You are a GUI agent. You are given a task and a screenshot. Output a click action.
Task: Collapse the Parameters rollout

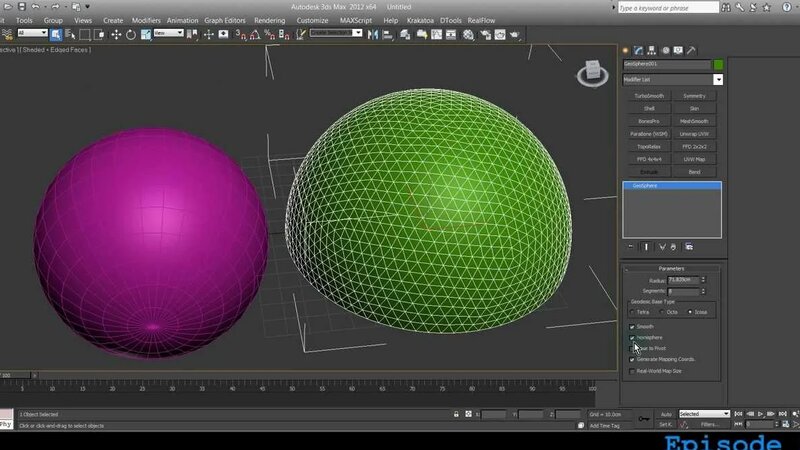pos(671,268)
